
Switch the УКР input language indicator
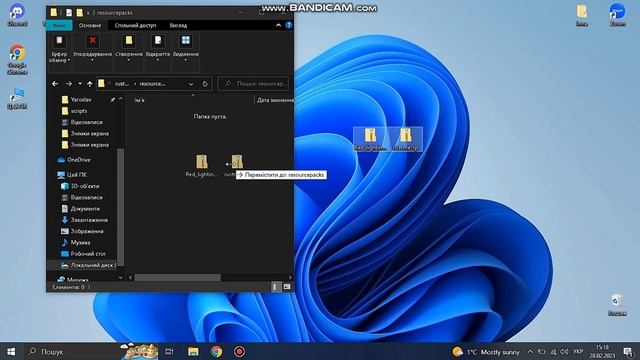tap(578, 352)
